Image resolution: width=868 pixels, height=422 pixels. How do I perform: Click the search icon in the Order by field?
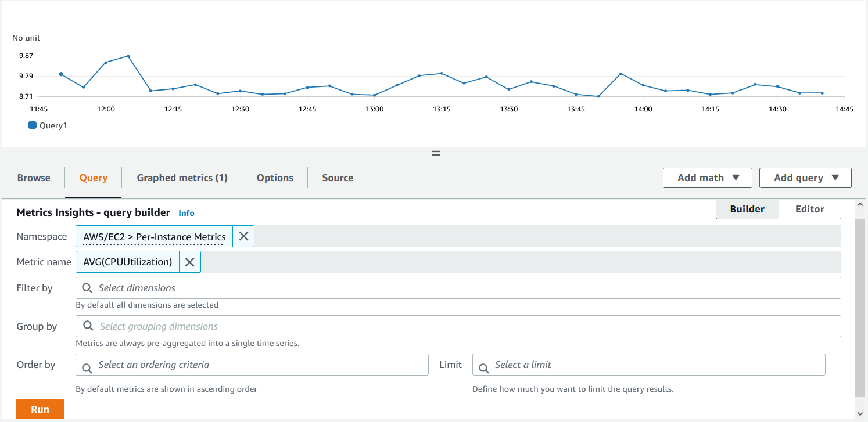(x=87, y=365)
